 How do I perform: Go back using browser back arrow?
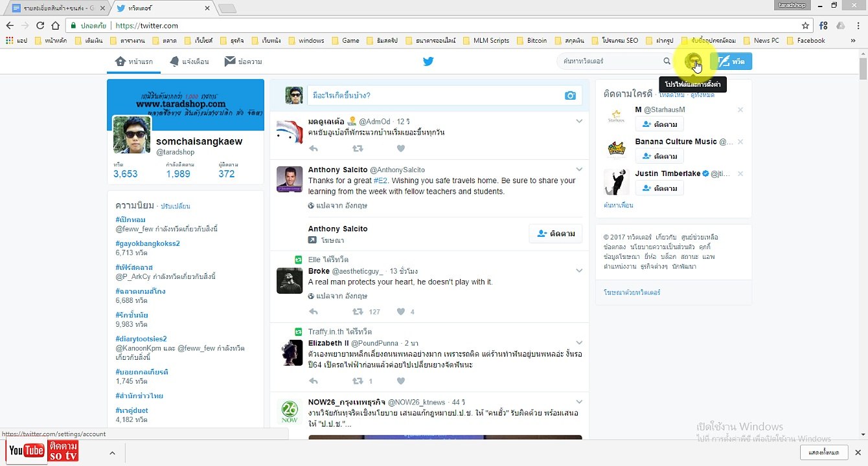pos(10,26)
